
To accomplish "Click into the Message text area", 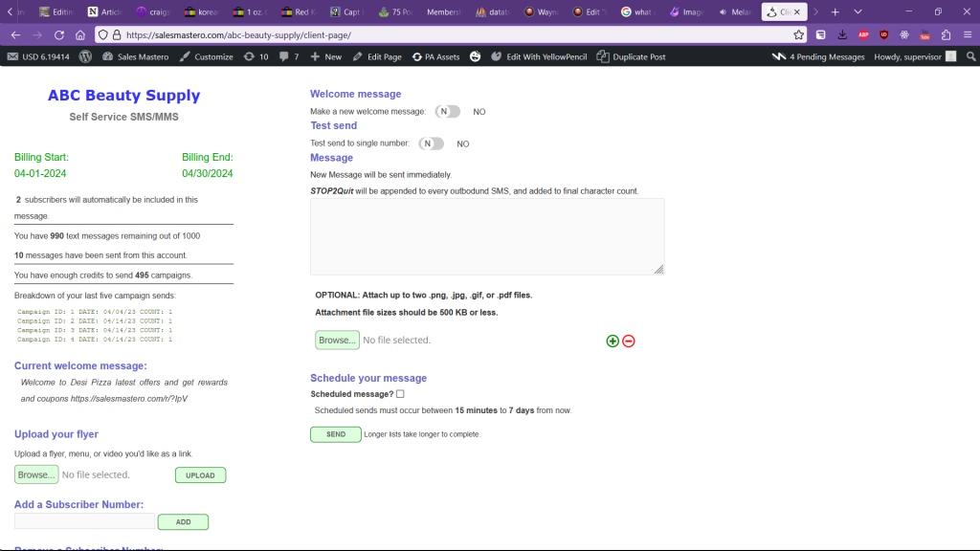I will pos(486,236).
